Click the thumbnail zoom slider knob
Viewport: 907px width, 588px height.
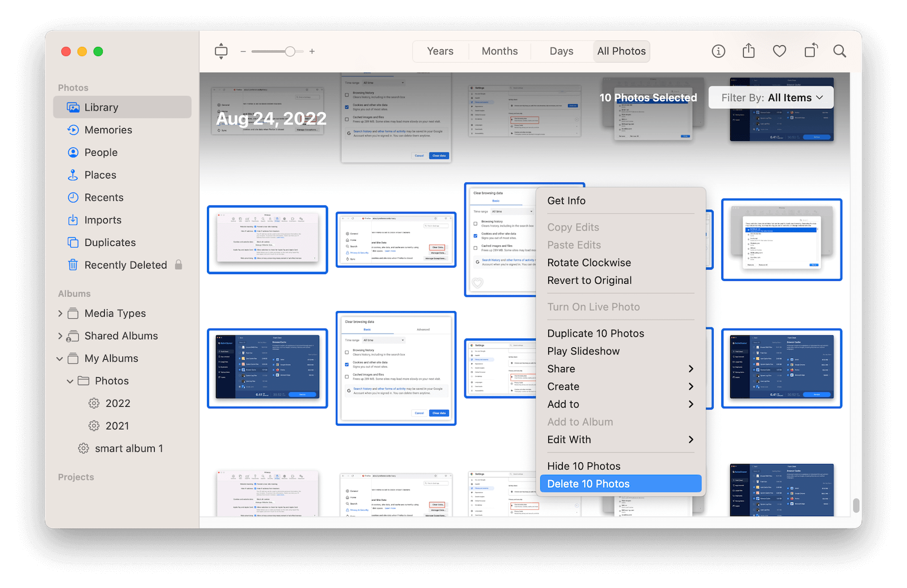point(290,52)
